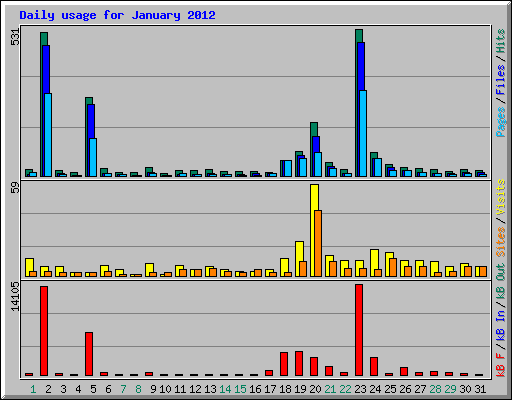Click the green hits bar for day 20
Screen dimensions: 512x400
point(314,129)
